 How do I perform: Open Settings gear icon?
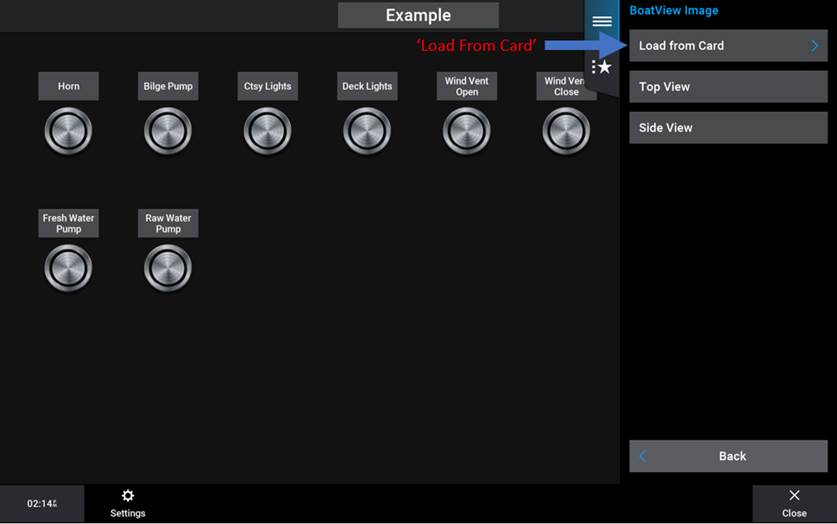click(127, 496)
